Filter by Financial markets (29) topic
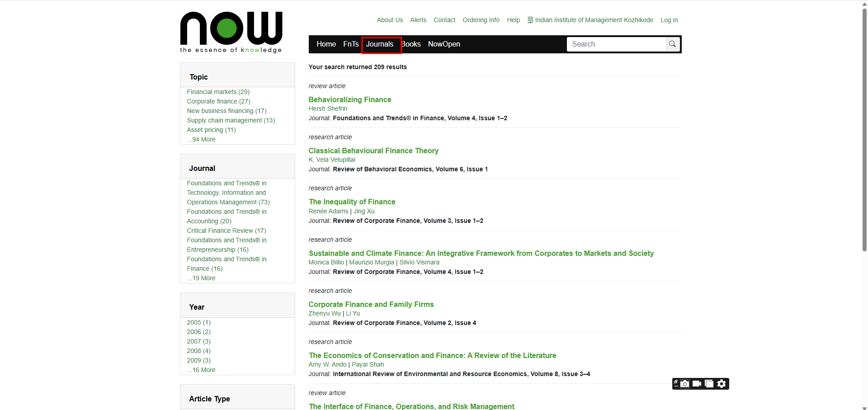 point(218,92)
